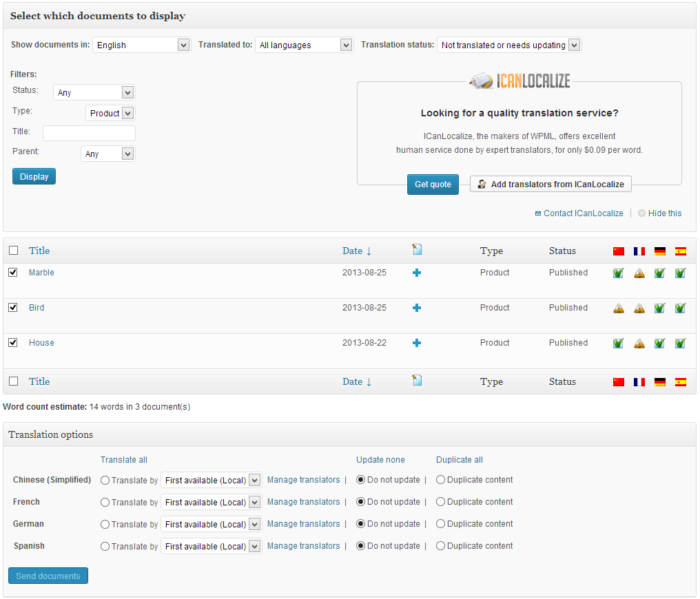The image size is (700, 599).
Task: Click Chinese warning icon in Bird row
Action: pyautogui.click(x=618, y=308)
